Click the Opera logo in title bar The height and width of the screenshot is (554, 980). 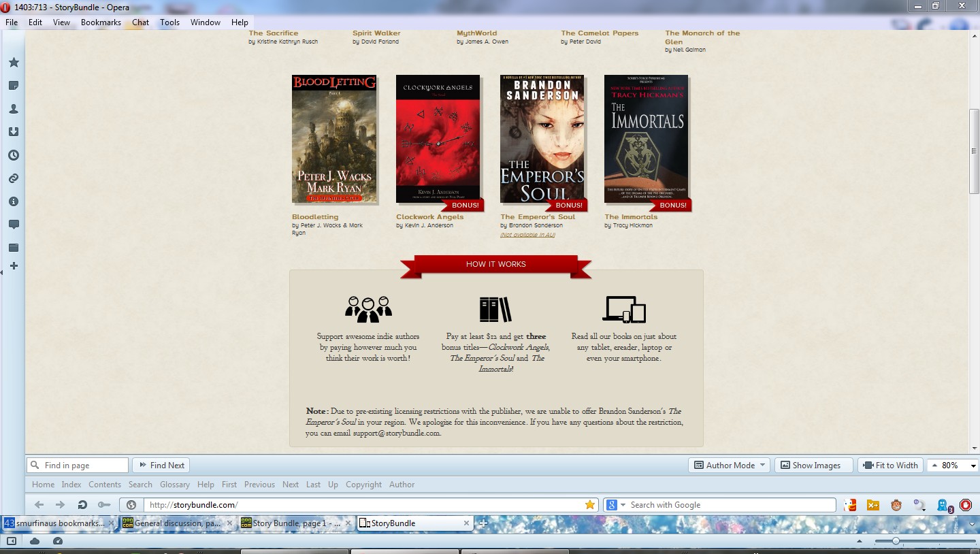coord(6,7)
